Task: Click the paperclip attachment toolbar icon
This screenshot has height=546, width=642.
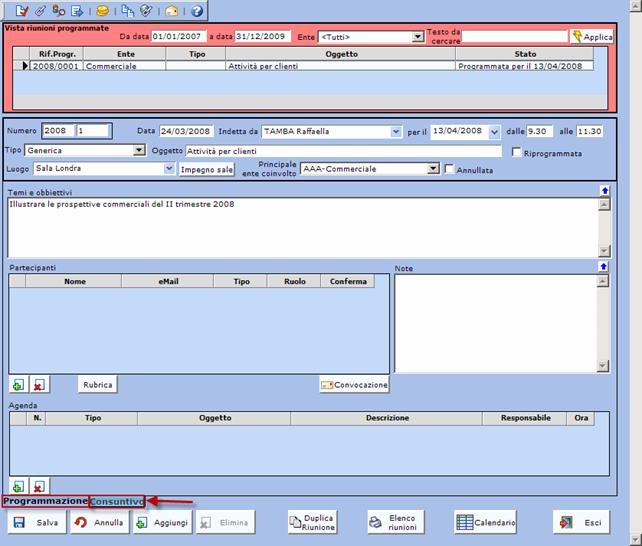Action: point(40,11)
